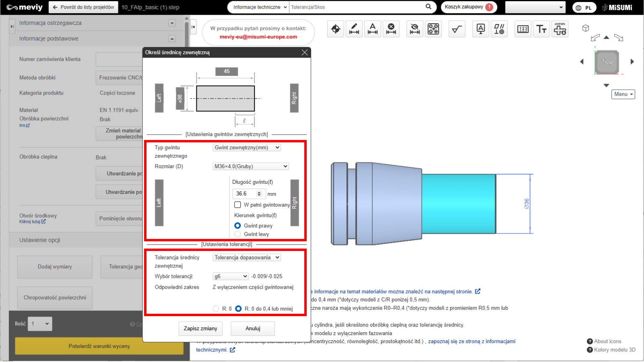The image size is (644, 362).
Task: Open the 'Informacje techniczne' search category menu
Action: point(260,7)
